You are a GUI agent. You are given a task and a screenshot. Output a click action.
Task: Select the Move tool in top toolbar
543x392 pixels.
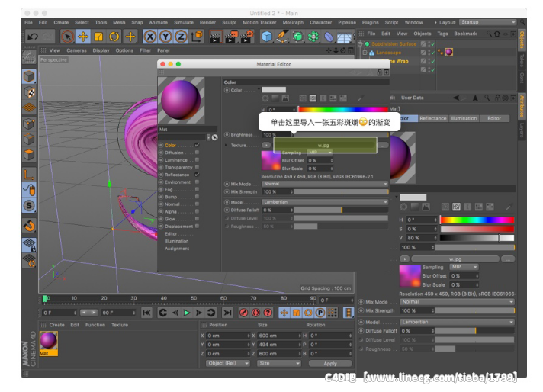click(82, 37)
